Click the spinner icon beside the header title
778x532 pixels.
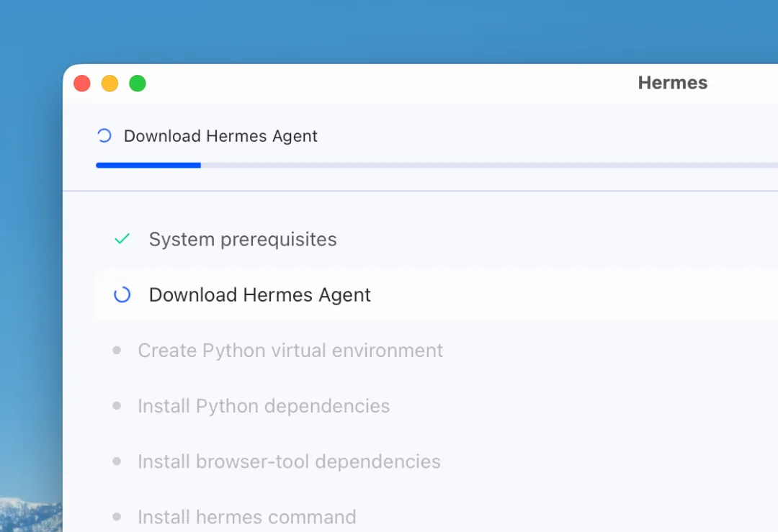coord(104,136)
